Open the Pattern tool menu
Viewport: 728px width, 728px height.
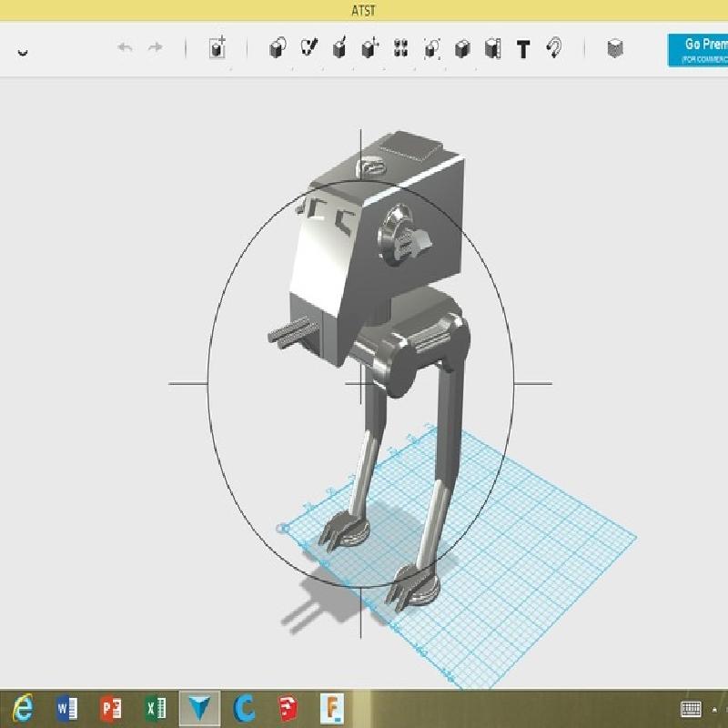(400, 48)
